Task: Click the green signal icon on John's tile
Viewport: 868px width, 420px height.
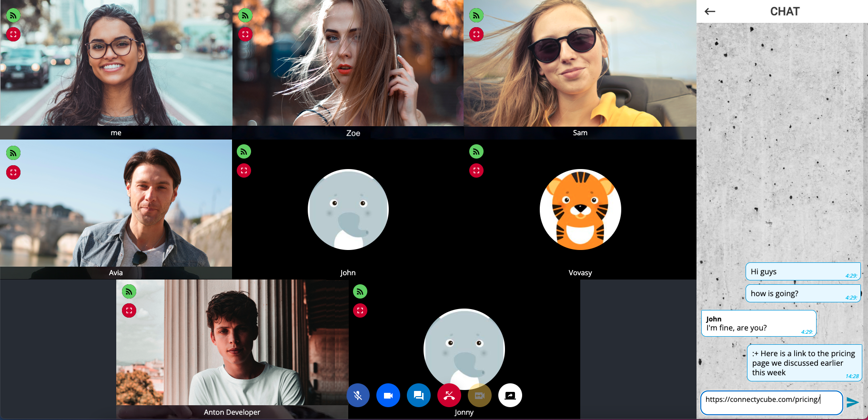Action: 244,151
